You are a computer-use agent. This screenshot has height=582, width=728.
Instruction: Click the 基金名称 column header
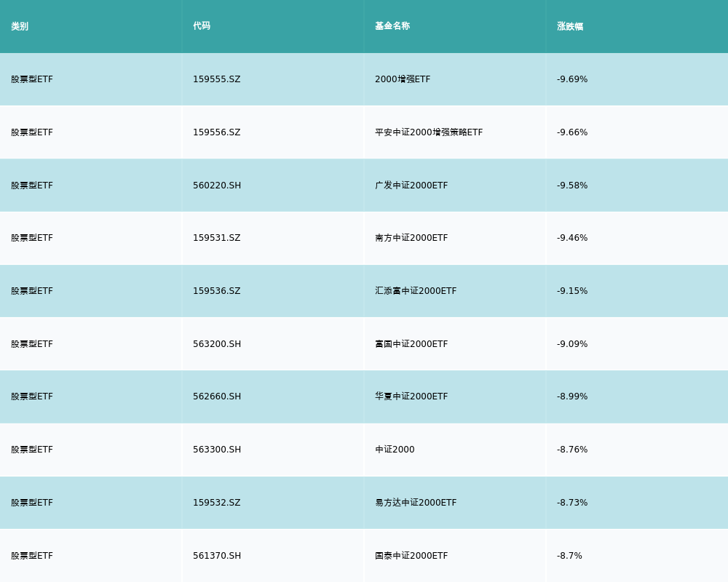pos(392,26)
